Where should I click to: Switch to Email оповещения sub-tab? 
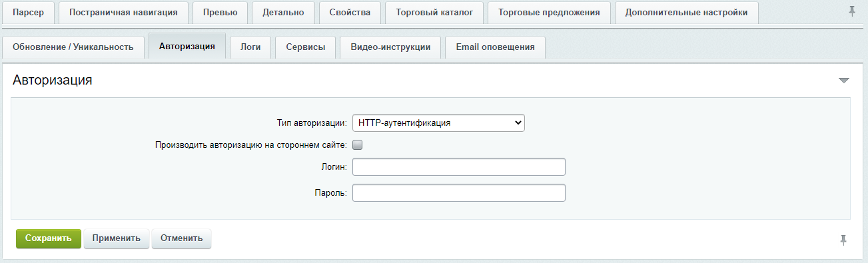tap(495, 47)
